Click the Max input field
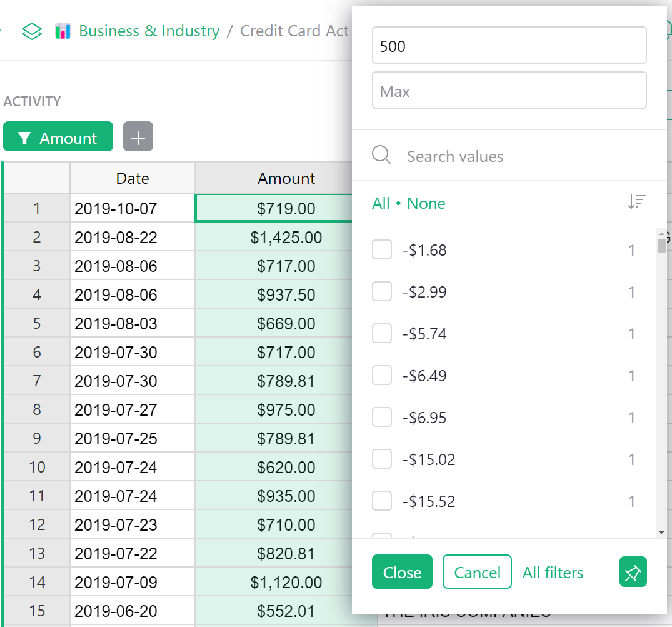The width and height of the screenshot is (672, 627). [509, 91]
